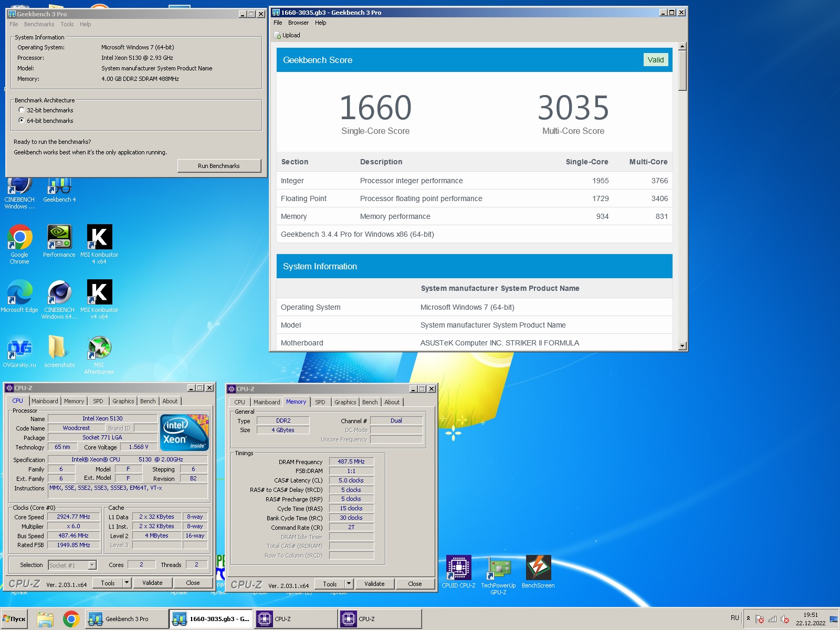Open NVIDIA Performance desktop shortcut
Screen dimensions: 840x630
click(x=59, y=241)
